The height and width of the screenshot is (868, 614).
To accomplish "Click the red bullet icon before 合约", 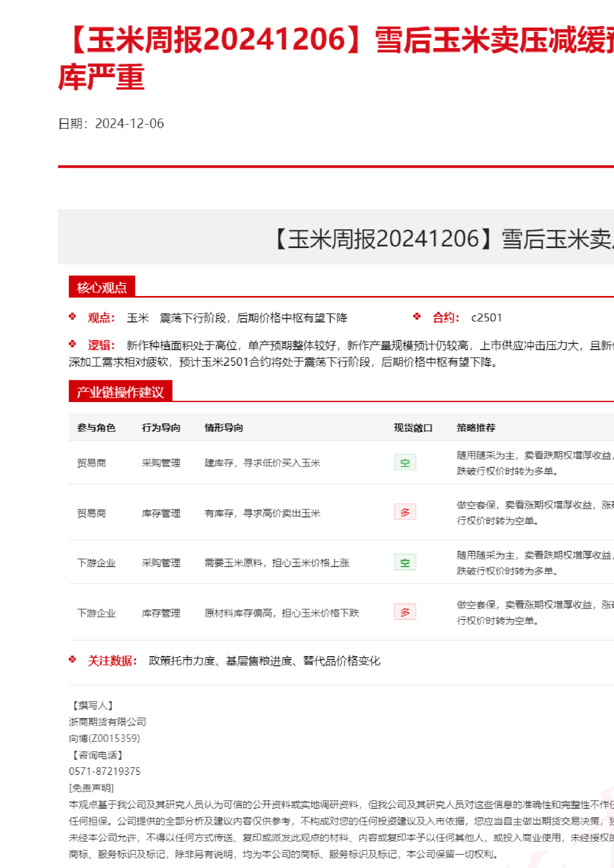I will (x=417, y=317).
